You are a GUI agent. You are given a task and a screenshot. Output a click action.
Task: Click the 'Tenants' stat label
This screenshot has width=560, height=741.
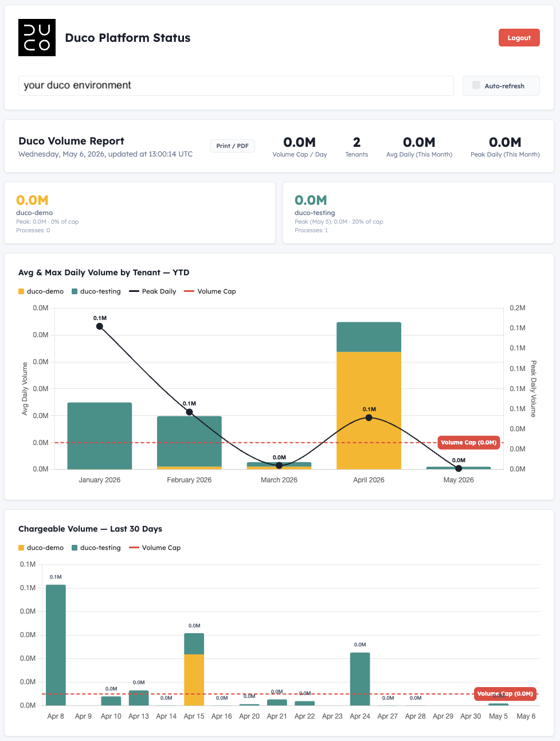pyautogui.click(x=357, y=155)
